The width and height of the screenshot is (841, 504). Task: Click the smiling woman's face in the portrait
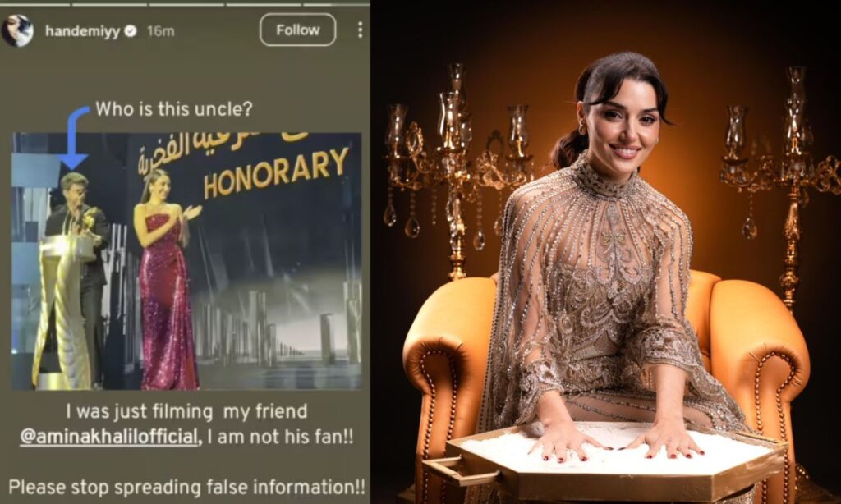click(x=623, y=126)
